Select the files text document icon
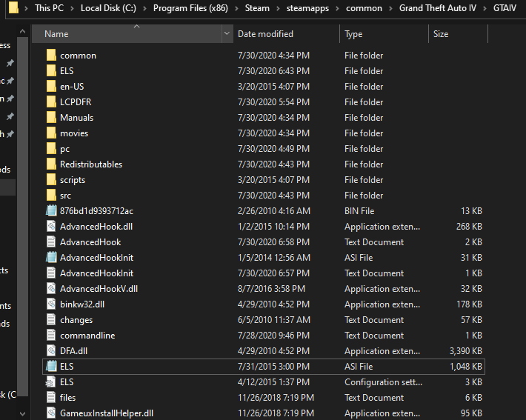 pyautogui.click(x=51, y=398)
